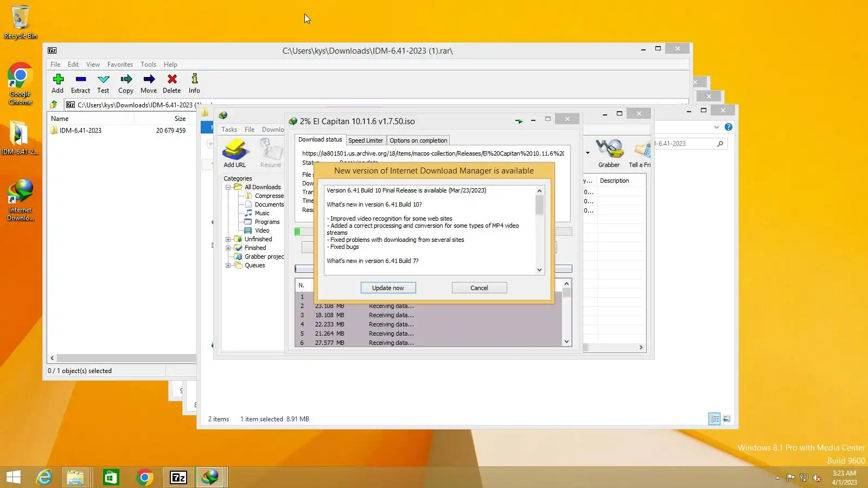This screenshot has height=488, width=868.
Task: Select the Download status tab
Action: (x=320, y=139)
